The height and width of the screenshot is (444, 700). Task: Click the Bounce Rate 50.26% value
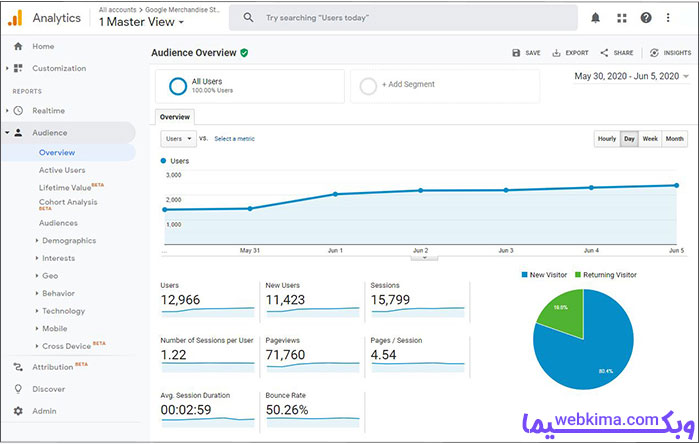tap(287, 410)
